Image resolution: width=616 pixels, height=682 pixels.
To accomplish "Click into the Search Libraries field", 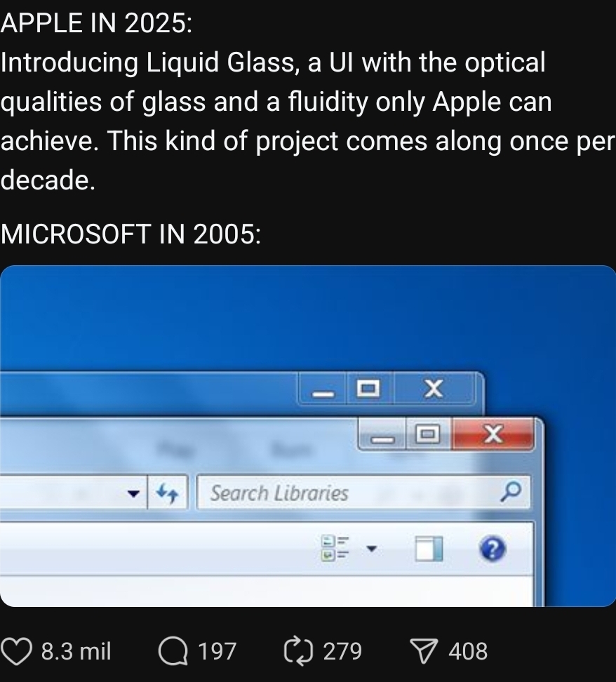I will coord(363,493).
